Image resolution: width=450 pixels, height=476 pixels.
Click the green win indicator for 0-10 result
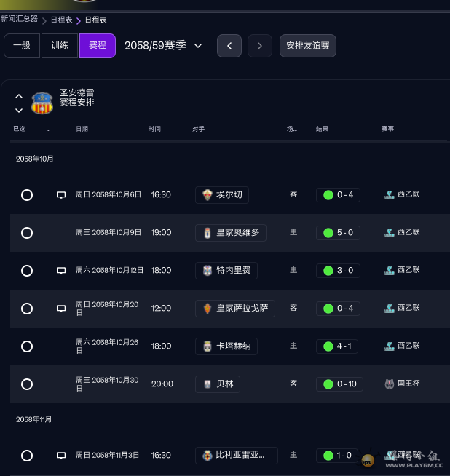328,384
